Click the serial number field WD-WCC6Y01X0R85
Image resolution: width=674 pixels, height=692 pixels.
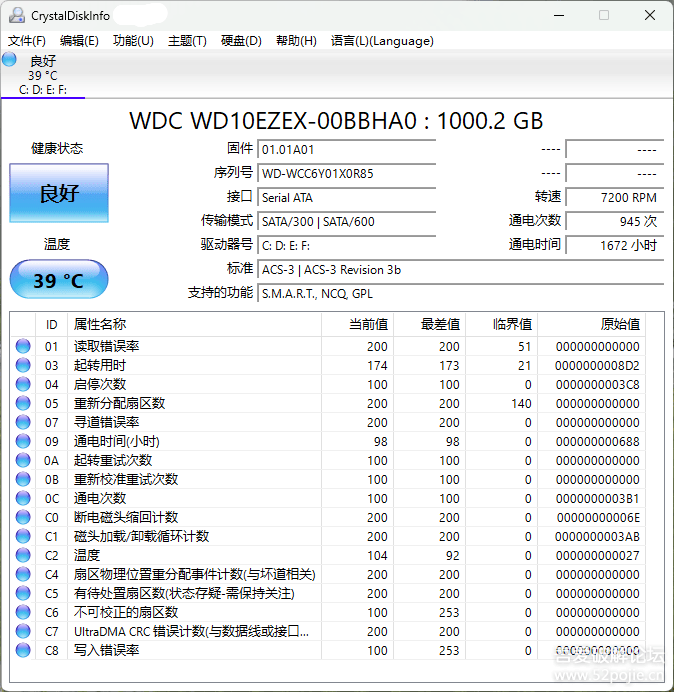pyautogui.click(x=346, y=173)
